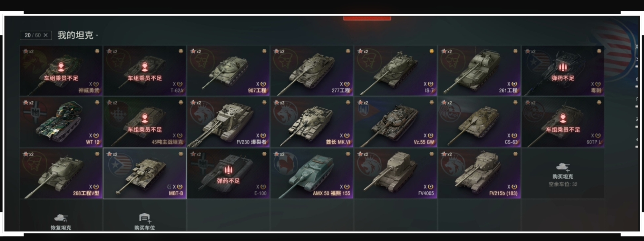644x241 pixels.
Task: Select the MBT-B tank card
Action: (x=145, y=173)
